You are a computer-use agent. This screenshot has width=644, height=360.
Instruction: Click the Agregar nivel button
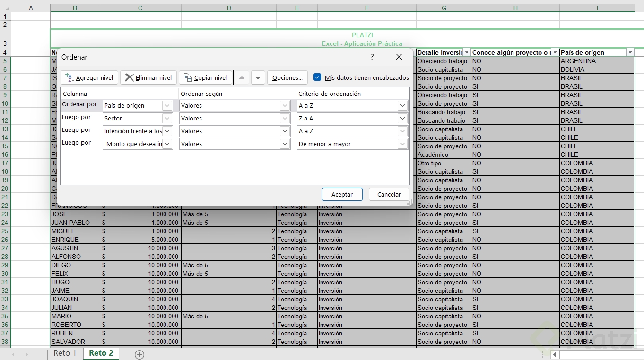(x=89, y=77)
